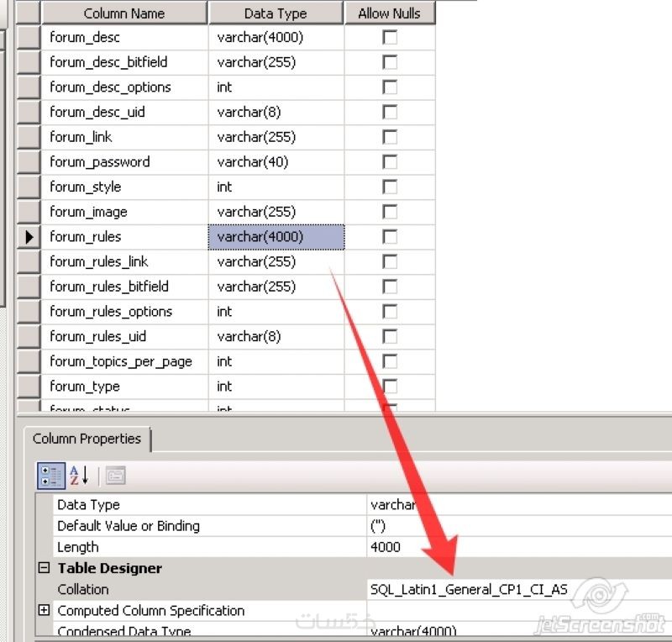Toggle Allow Nulls for forum_desc_options
This screenshot has height=642, width=672.
coord(390,87)
